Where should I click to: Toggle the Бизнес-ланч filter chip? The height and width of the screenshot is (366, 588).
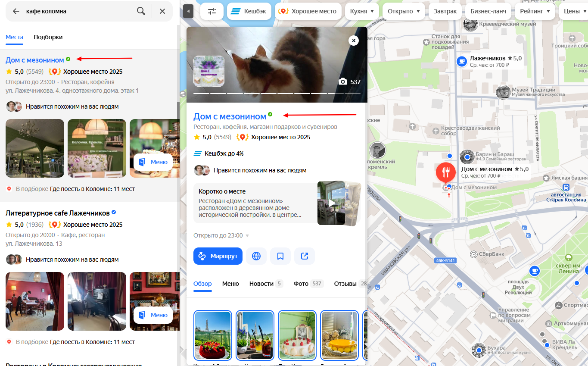coord(488,11)
